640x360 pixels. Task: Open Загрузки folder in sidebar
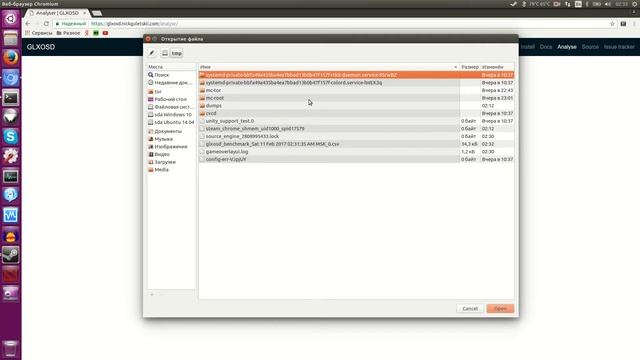(171, 162)
